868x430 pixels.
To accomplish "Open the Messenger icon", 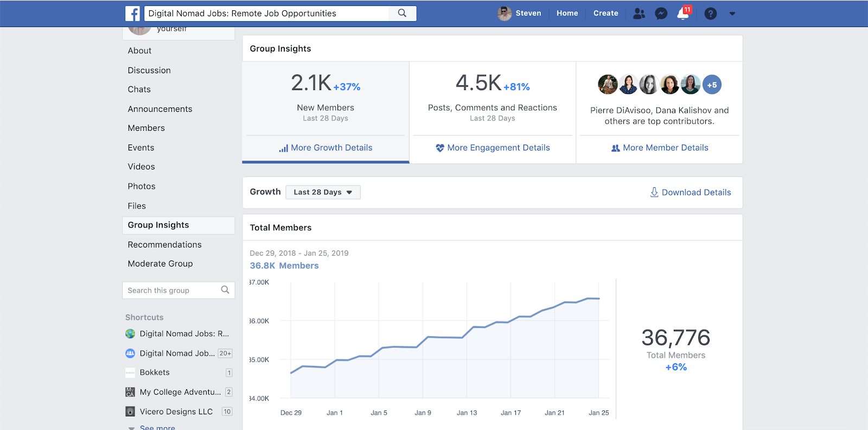I will (661, 14).
